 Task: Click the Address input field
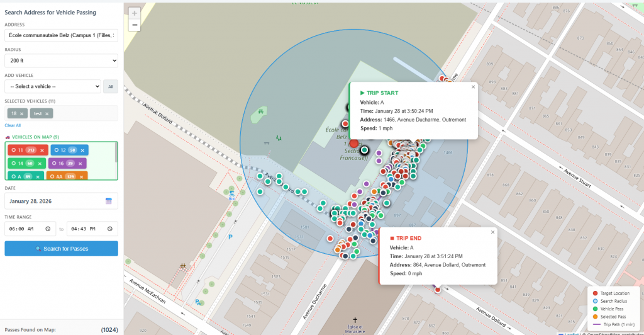tap(61, 35)
